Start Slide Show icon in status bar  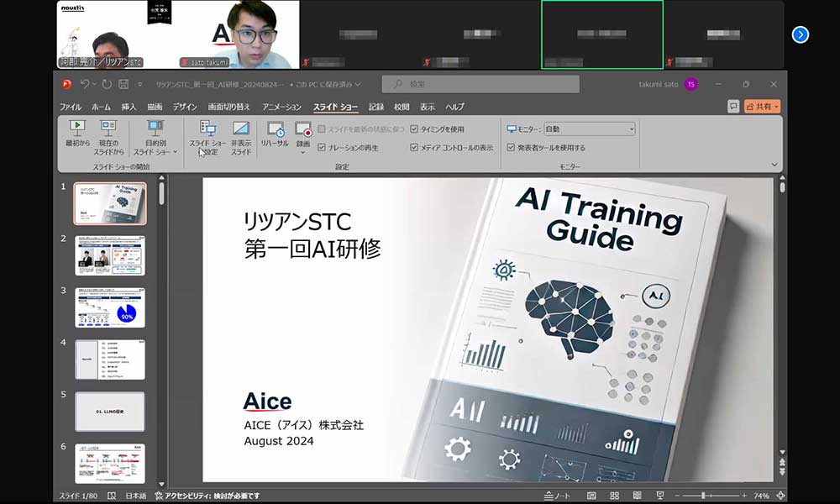pos(660,496)
